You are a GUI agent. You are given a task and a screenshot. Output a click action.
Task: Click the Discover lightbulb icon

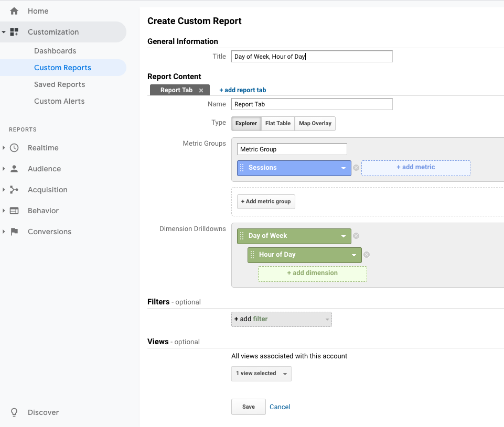tap(14, 412)
